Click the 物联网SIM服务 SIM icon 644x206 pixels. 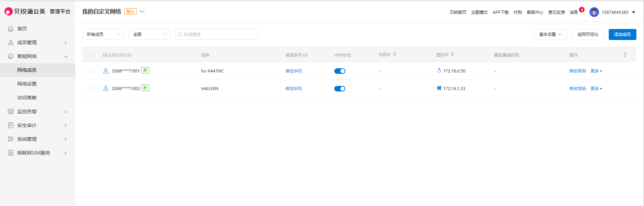[11, 153]
